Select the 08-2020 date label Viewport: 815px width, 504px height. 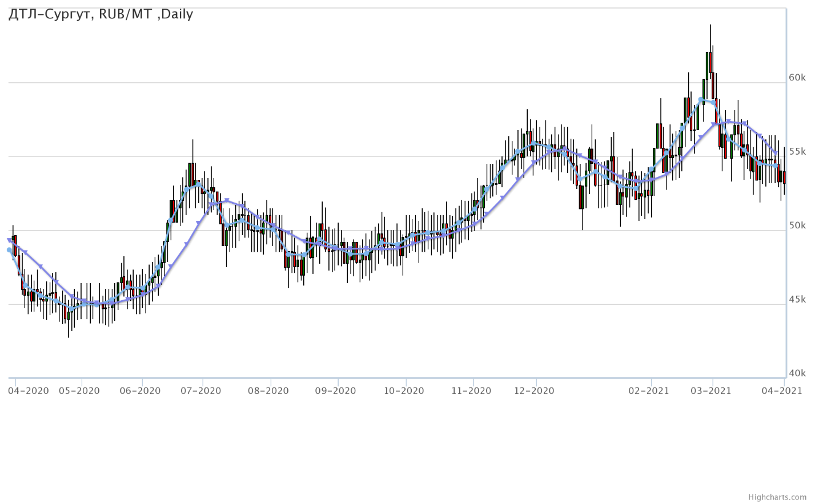tap(268, 391)
